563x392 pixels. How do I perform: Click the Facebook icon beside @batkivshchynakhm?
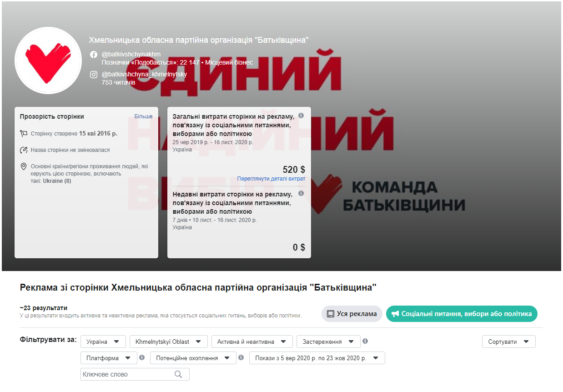coord(94,55)
